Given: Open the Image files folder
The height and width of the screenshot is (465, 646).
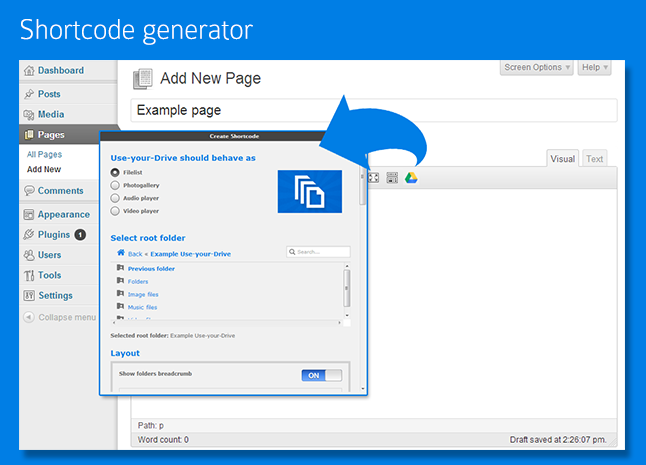Looking at the screenshot, I should [x=143, y=294].
